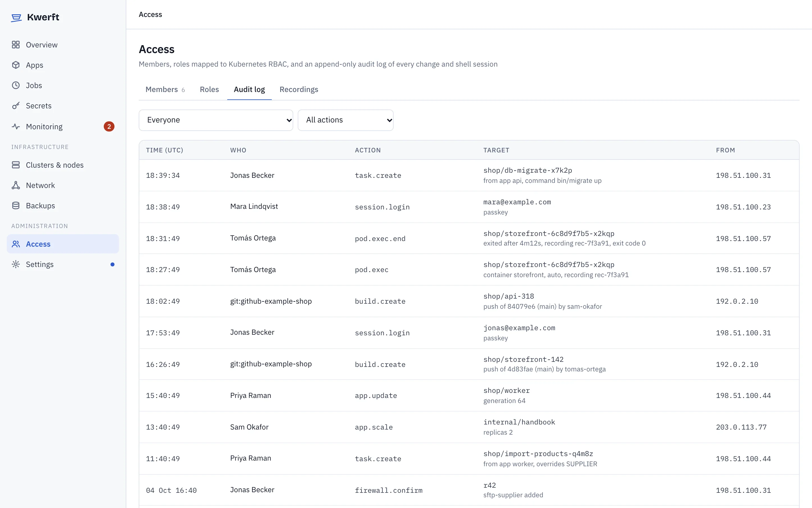
Task: Click the shop/api-318 build target
Action: (x=508, y=296)
